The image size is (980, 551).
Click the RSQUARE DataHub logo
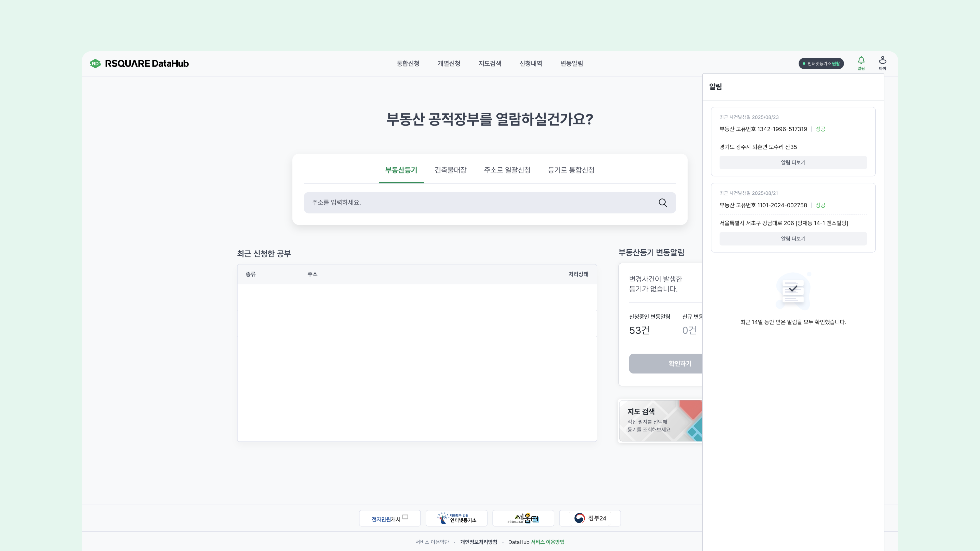click(139, 64)
